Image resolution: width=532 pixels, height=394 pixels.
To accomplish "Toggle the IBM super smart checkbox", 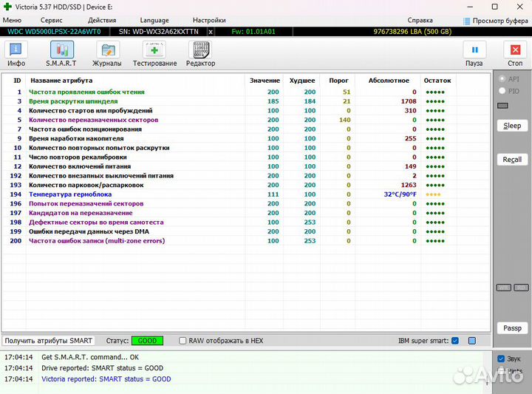I will pos(455,341).
